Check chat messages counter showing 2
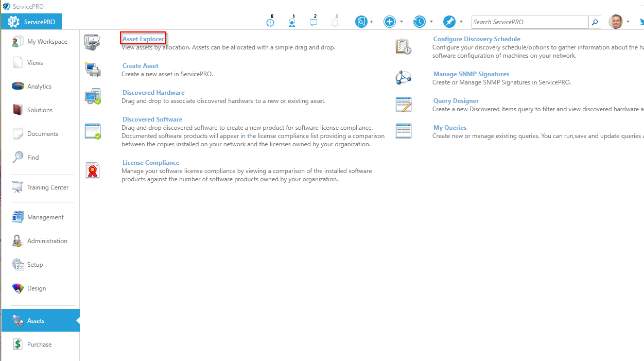The width and height of the screenshot is (644, 361). (x=314, y=21)
